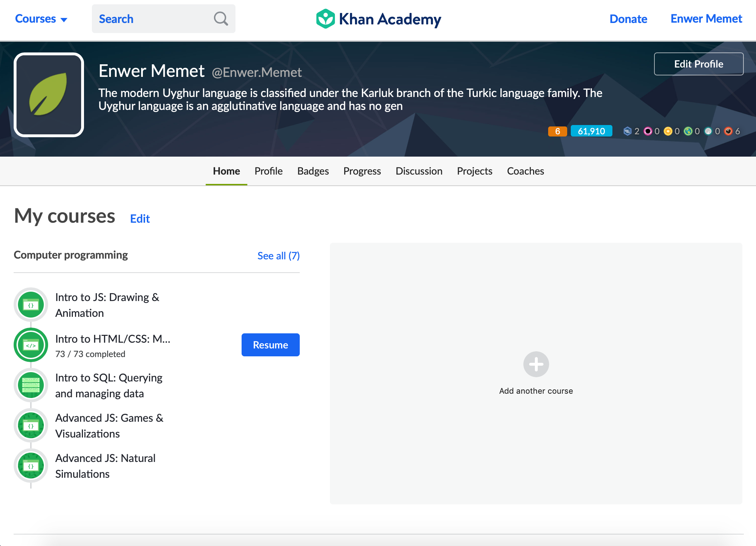Click the Computer programming heading
Viewport: 756px width, 546px height.
71,255
